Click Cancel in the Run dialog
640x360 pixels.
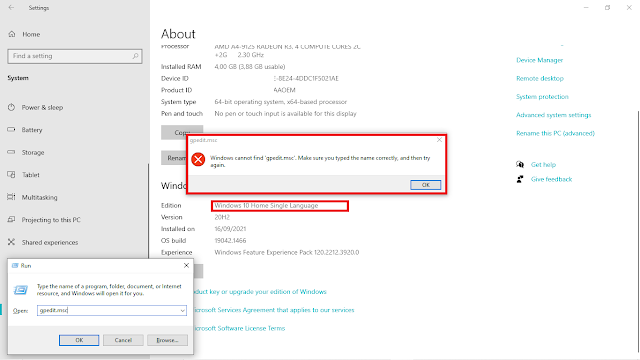click(x=123, y=340)
